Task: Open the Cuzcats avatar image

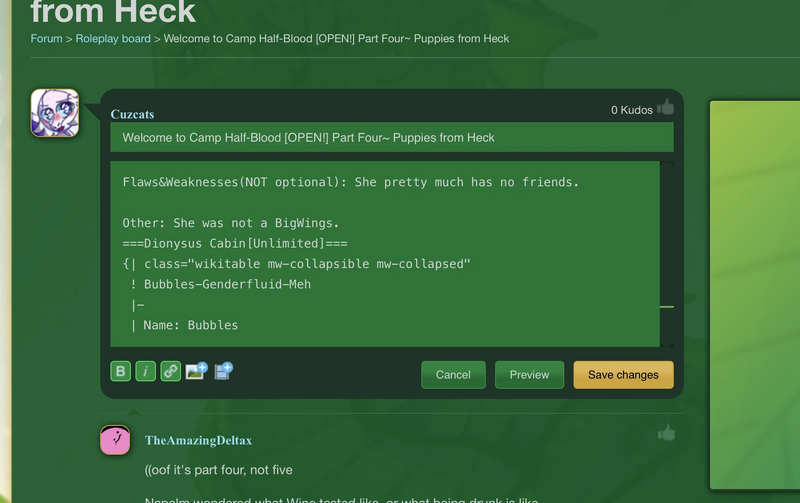Action: tap(55, 112)
